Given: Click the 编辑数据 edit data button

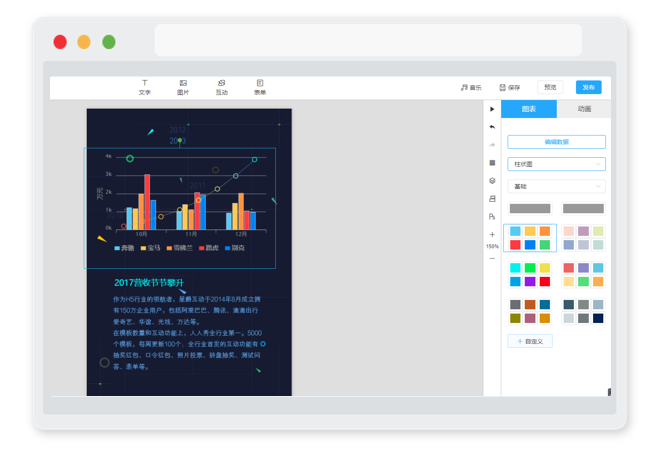Looking at the screenshot, I should [x=556, y=142].
